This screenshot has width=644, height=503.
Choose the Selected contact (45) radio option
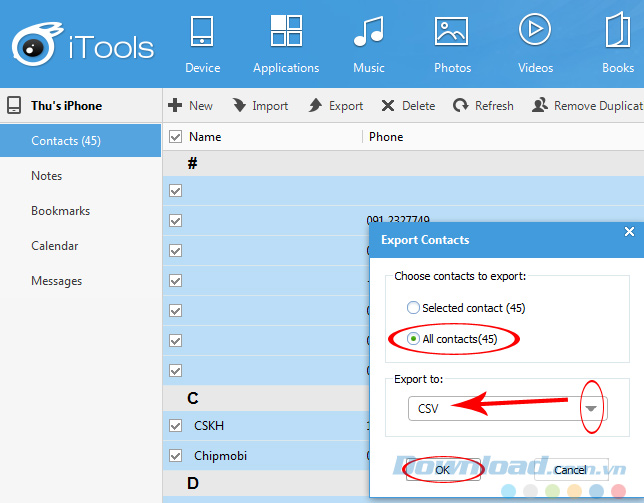[414, 308]
